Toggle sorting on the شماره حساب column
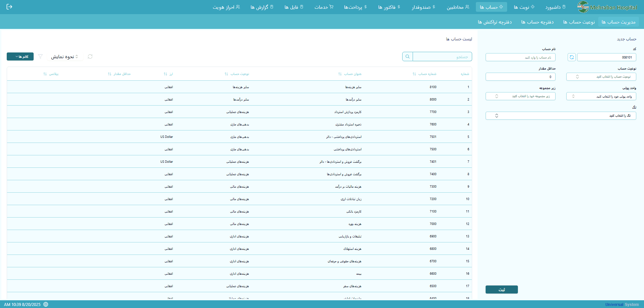 (414, 74)
